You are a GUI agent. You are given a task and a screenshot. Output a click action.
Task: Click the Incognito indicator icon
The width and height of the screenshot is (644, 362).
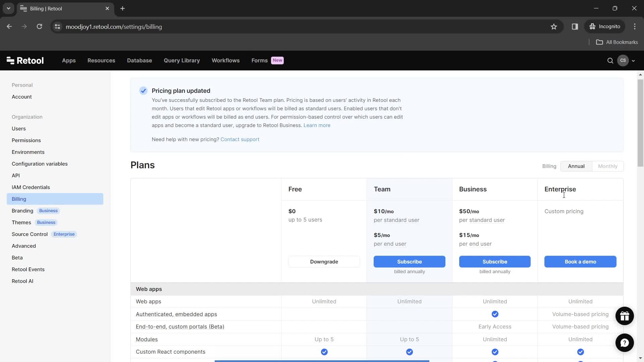click(592, 26)
